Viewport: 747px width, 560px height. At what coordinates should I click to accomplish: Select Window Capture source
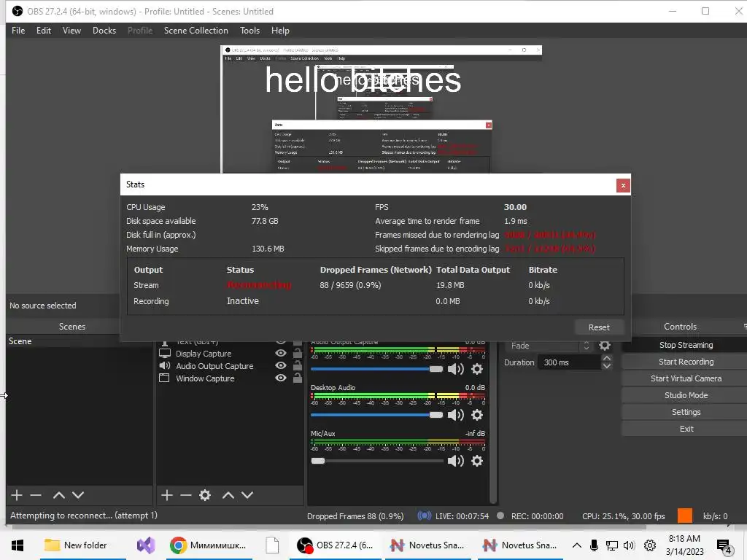[205, 378]
